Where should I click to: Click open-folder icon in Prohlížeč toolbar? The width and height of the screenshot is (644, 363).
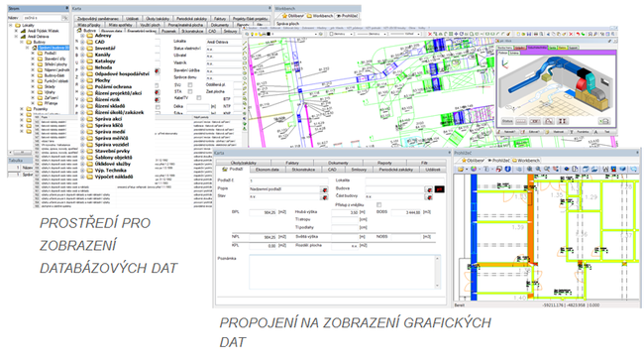[462, 169]
